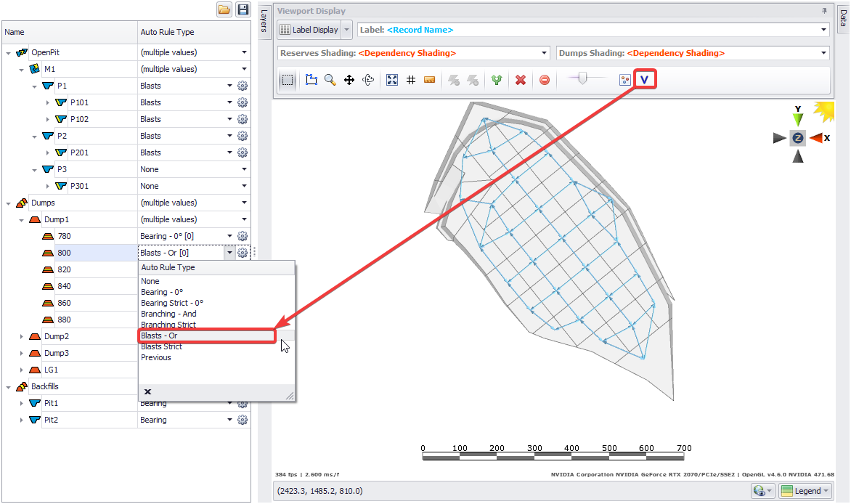This screenshot has height=504, width=851.
Task: Pick the ruler measure tool
Action: 429,80
